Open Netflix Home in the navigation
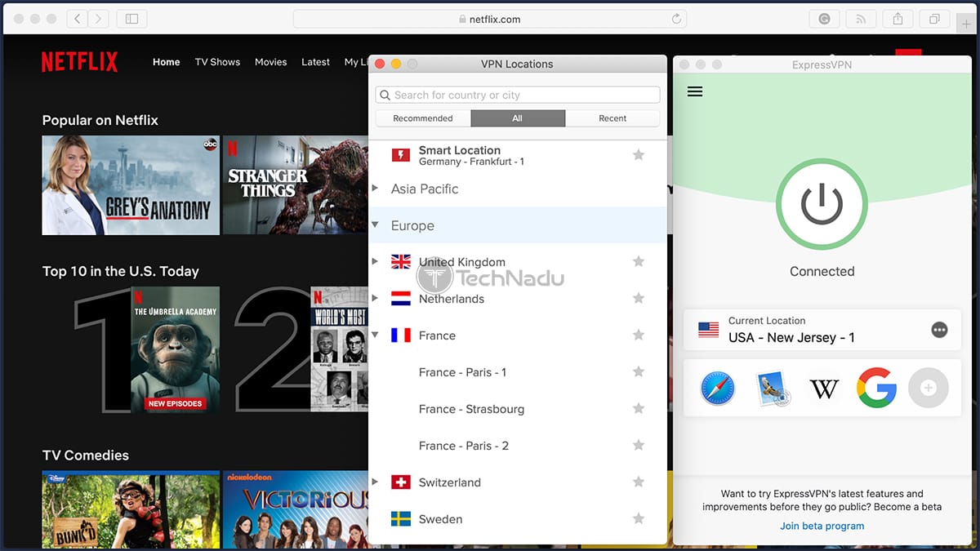980x551 pixels. (167, 62)
